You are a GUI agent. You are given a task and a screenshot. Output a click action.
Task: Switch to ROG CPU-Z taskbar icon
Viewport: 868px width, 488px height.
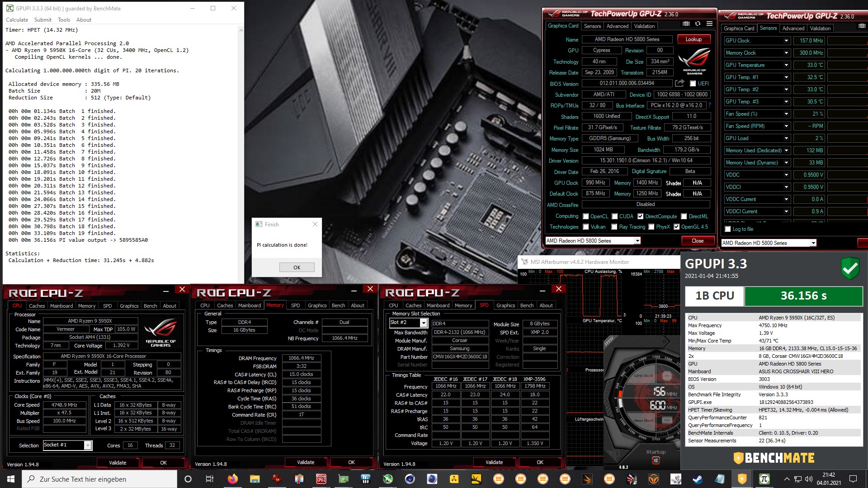[321, 479]
